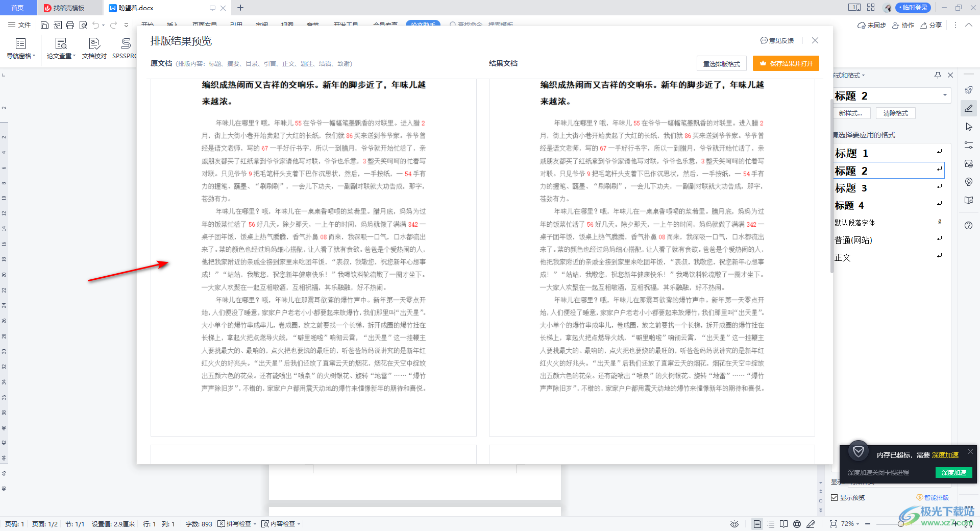Screen dimensions: 980x531
Task: Click the 意见反馈 feedback link
Action: 777,40
